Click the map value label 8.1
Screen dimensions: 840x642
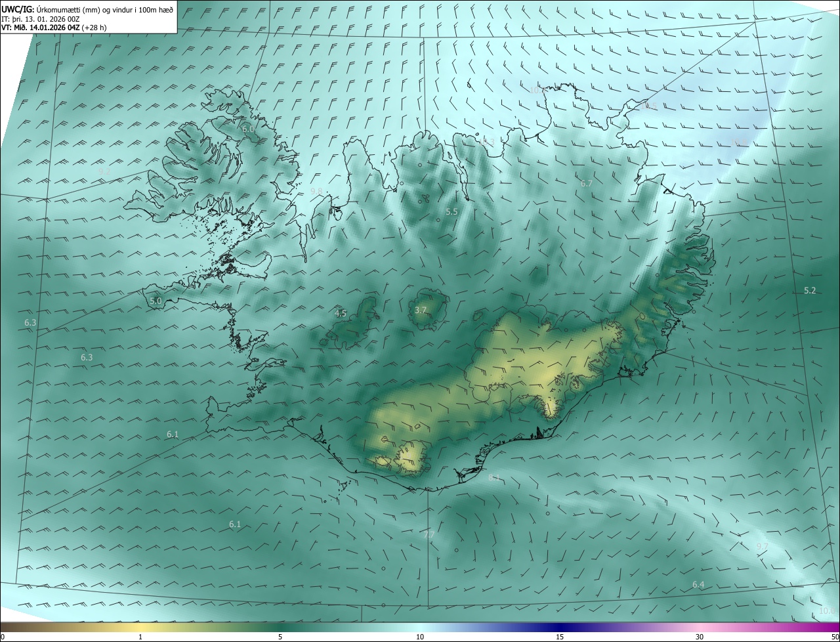pos(494,478)
